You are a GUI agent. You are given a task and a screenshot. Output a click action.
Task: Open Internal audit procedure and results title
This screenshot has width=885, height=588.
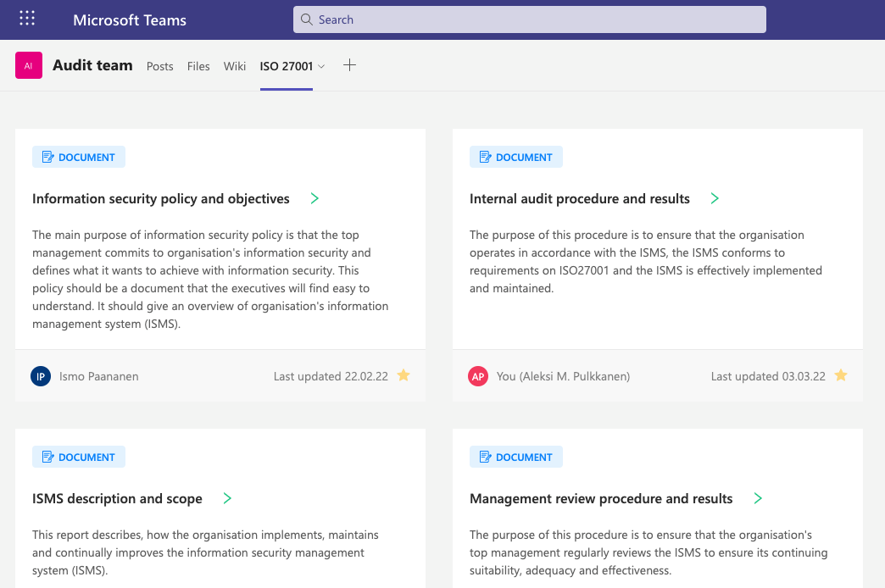pos(580,198)
